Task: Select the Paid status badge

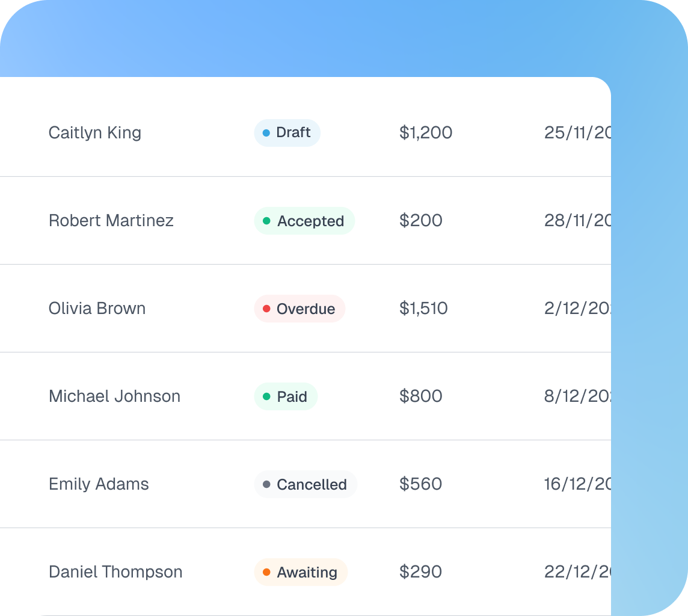Action: [286, 396]
